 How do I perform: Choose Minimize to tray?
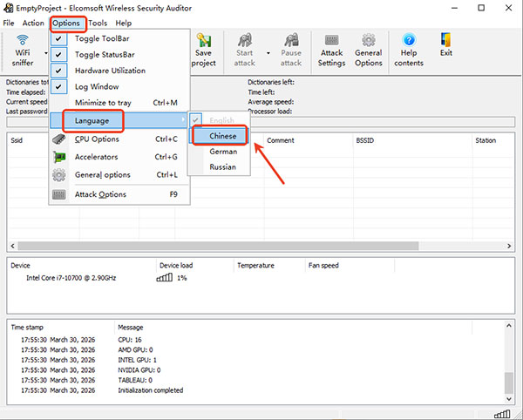click(x=120, y=103)
